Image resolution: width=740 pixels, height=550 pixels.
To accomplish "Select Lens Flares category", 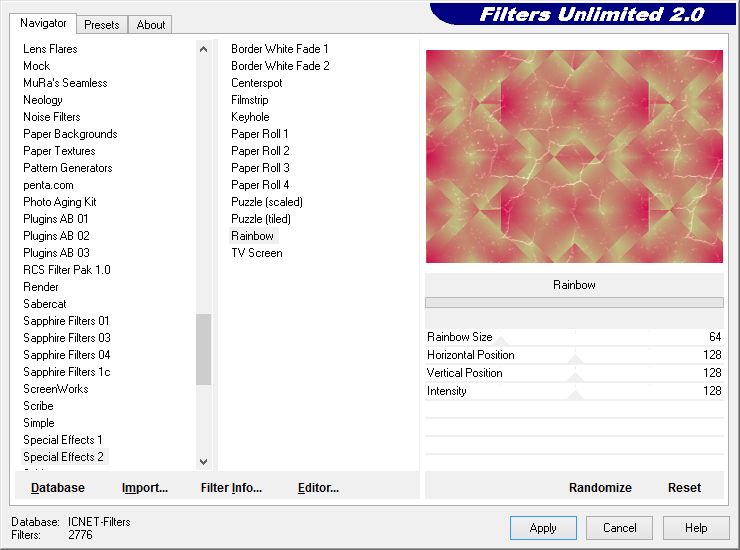I will coord(50,49).
